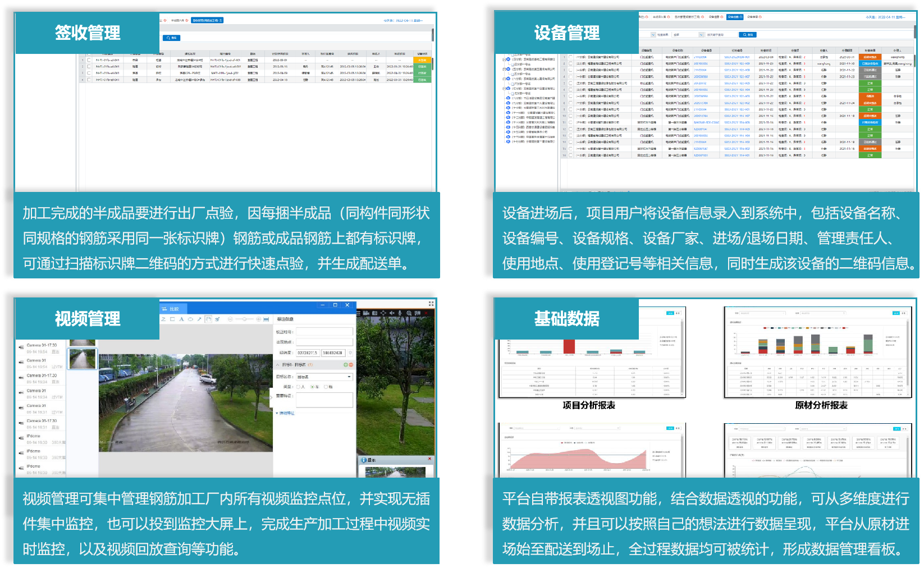The width and height of the screenshot is (924, 568).
Task: Click the blue search button in equipment management
Action: pyautogui.click(x=748, y=35)
